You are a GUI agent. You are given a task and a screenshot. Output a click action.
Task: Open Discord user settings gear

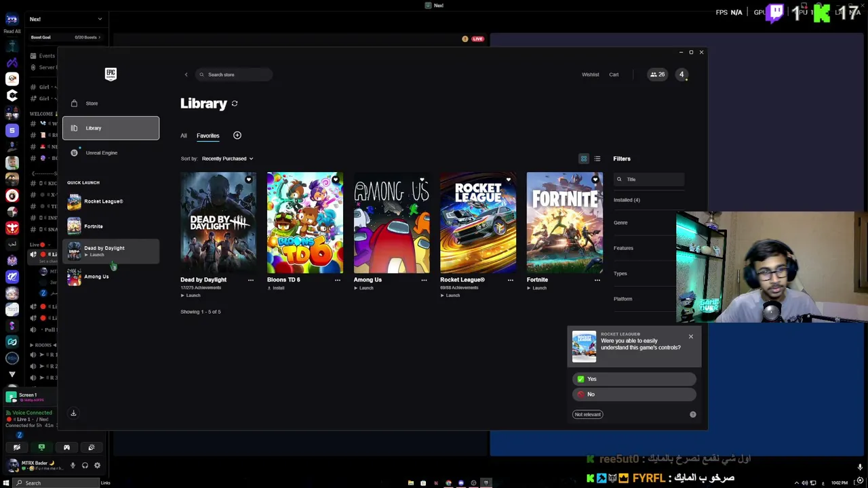pos(97,466)
